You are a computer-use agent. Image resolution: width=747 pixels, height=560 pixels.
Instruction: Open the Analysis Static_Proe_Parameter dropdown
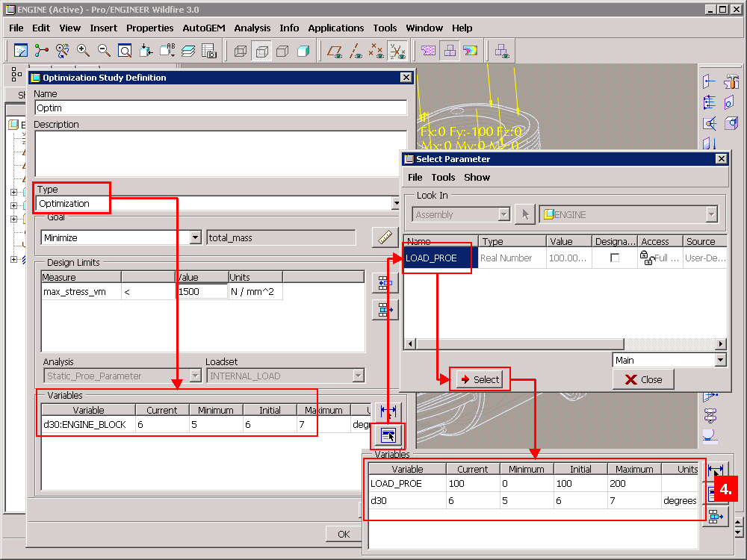(195, 376)
